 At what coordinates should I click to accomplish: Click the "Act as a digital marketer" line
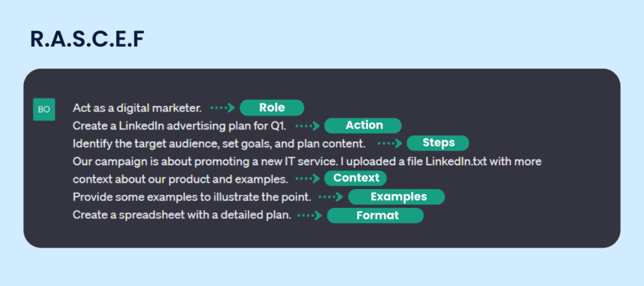click(137, 108)
